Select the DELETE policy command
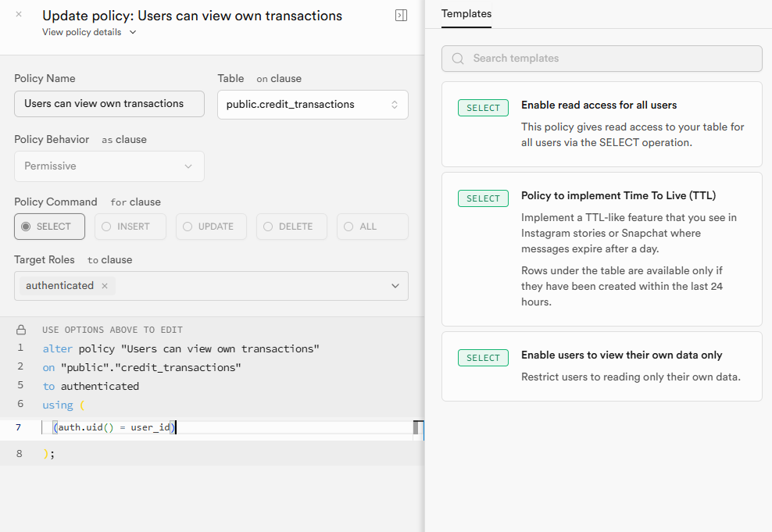Image resolution: width=772 pixels, height=532 pixels. click(x=291, y=227)
